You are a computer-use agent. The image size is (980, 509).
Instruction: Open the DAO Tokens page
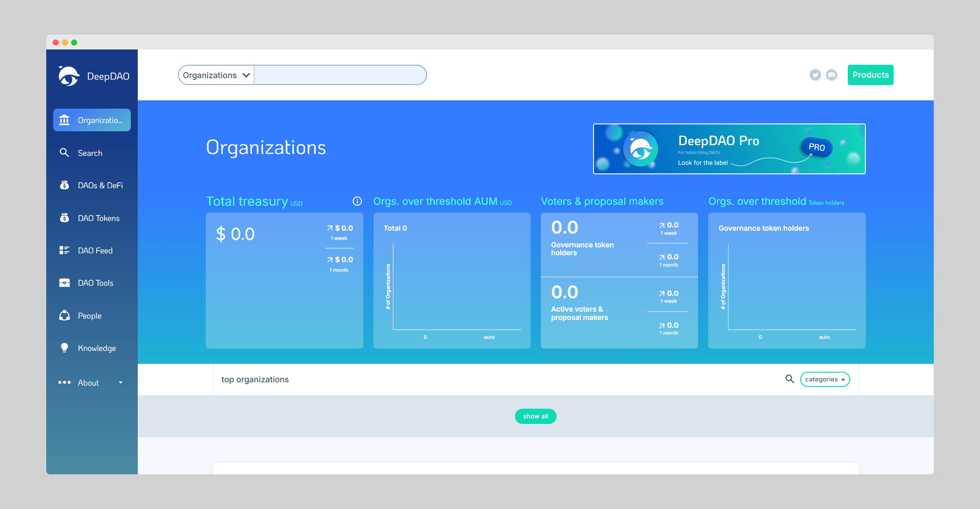click(92, 218)
